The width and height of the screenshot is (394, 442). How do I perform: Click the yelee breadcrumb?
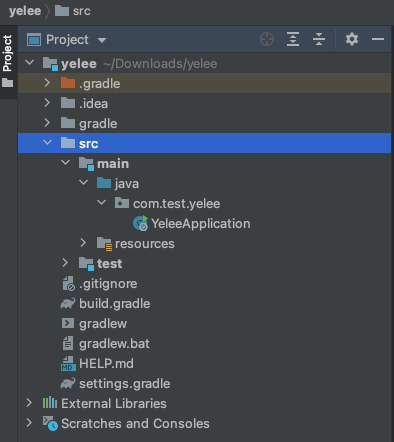coord(25,11)
